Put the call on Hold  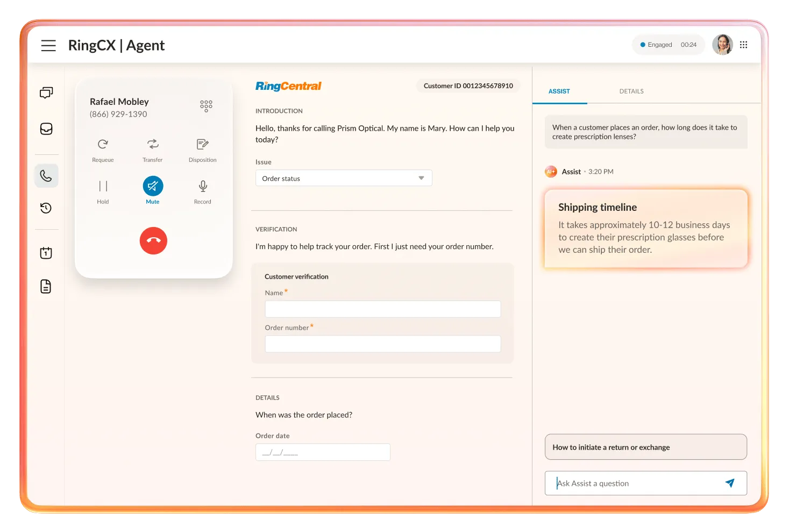click(103, 192)
